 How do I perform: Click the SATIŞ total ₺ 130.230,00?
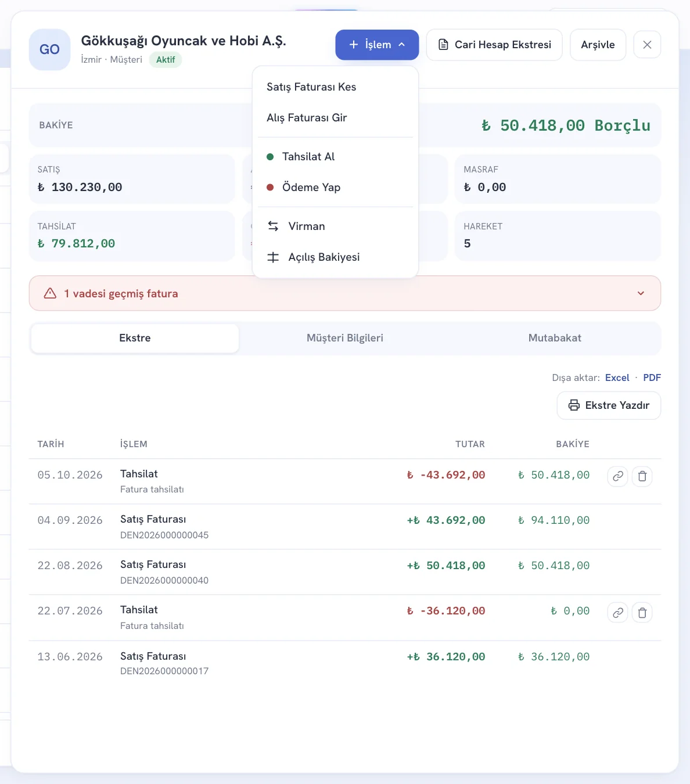pos(80,187)
